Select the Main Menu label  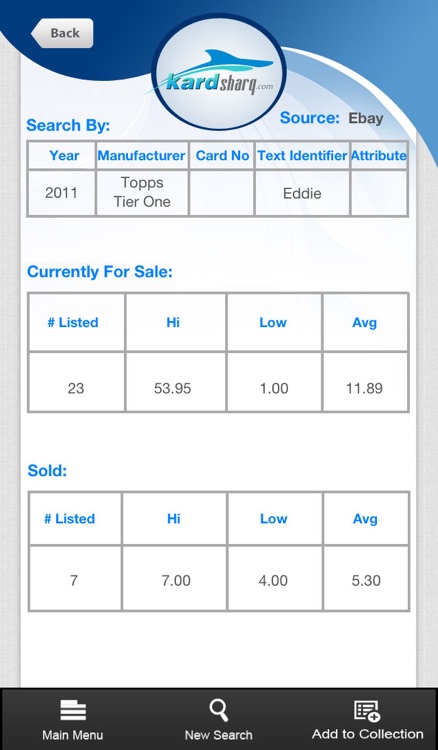pyautogui.click(x=73, y=735)
